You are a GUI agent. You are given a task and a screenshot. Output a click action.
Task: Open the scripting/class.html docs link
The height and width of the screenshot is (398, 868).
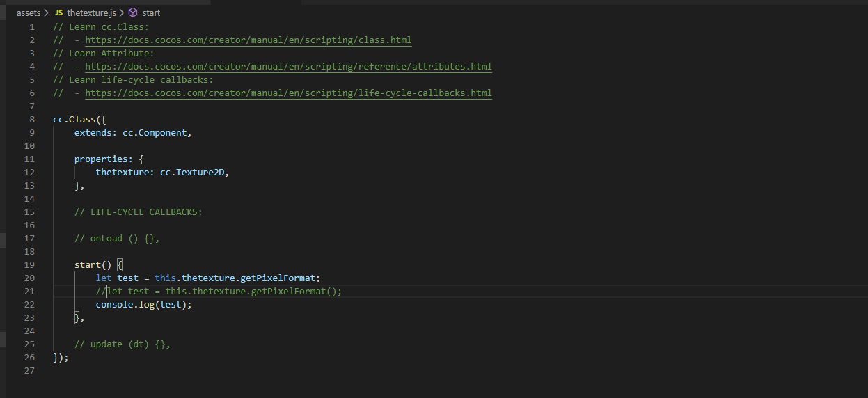click(x=248, y=40)
